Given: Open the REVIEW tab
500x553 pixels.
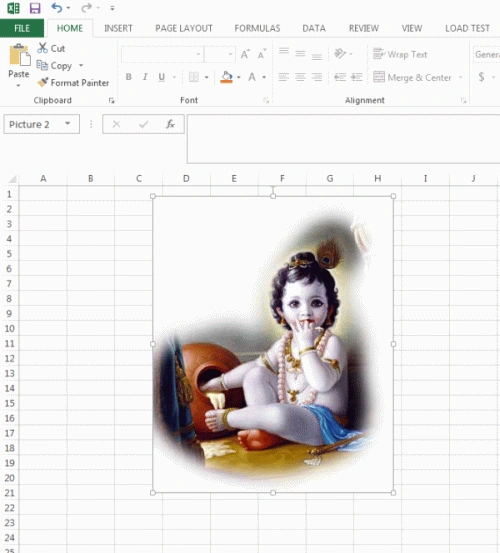Looking at the screenshot, I should coord(364,28).
